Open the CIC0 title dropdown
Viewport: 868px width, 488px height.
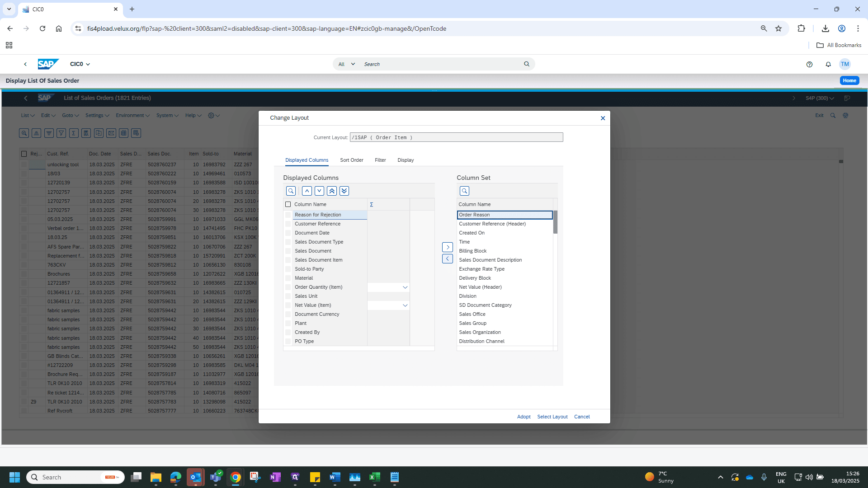pos(80,64)
